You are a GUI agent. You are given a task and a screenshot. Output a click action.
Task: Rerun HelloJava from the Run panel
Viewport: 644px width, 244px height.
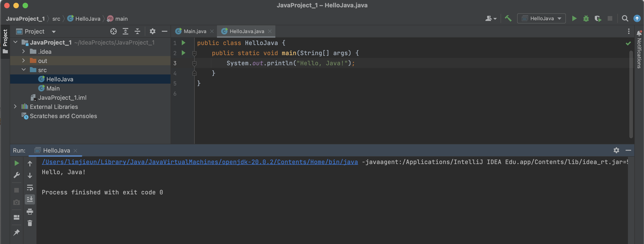click(17, 163)
